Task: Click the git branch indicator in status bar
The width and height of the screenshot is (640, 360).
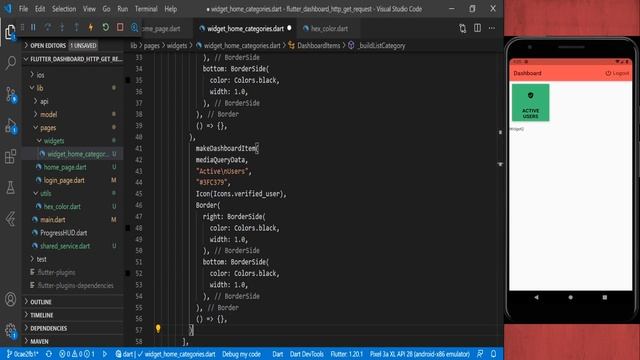Action: pyautogui.click(x=22, y=354)
